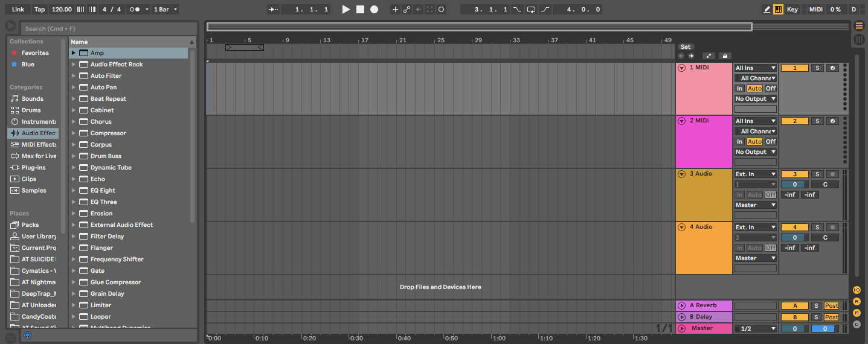868x344 pixels.
Task: Arm the Arrangement Record button
Action: [x=375, y=9]
